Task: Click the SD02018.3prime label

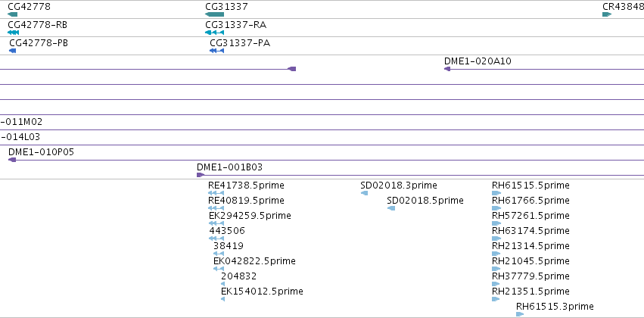Action: pos(399,185)
